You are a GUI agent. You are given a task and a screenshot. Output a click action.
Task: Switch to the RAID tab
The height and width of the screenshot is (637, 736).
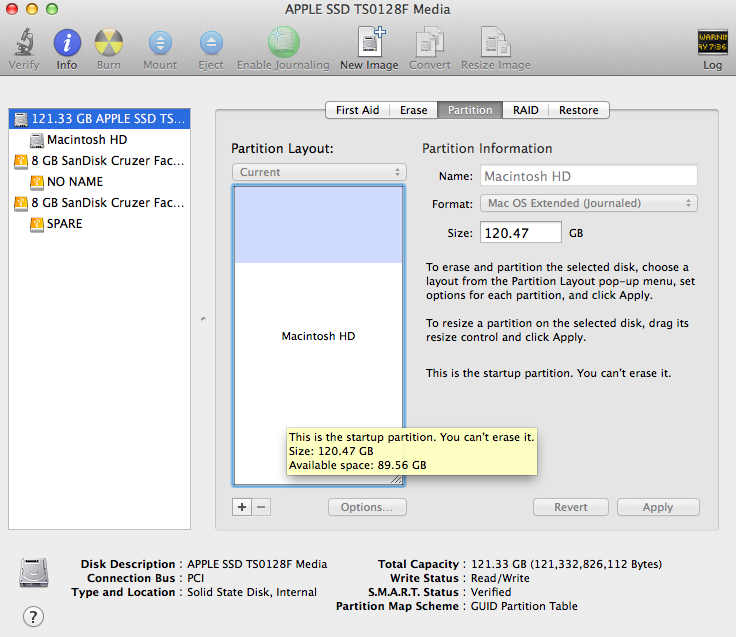click(525, 110)
